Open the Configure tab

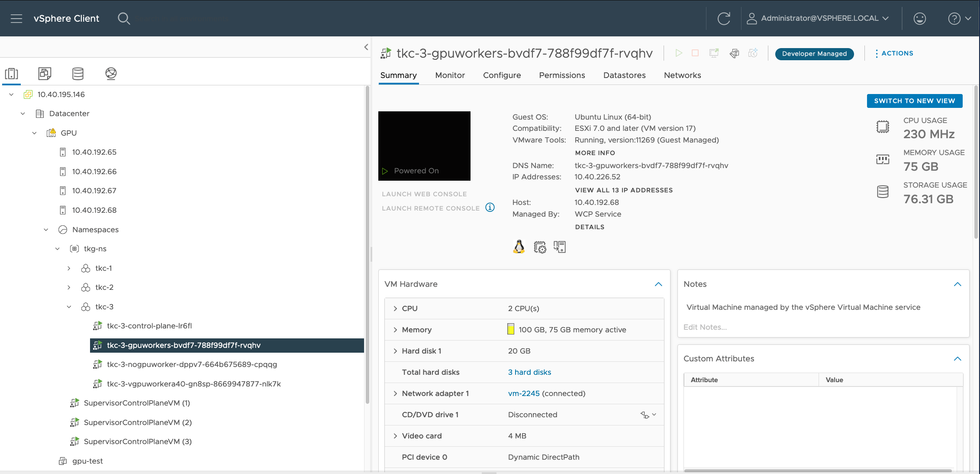point(502,75)
